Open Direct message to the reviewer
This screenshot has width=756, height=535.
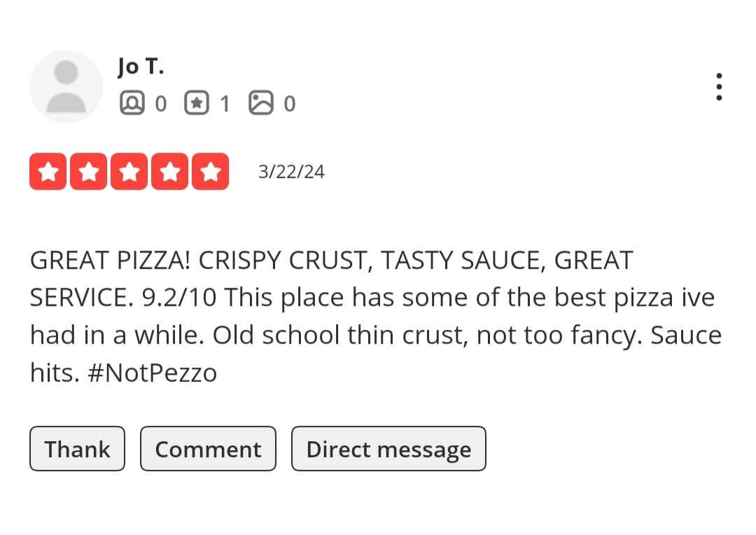388,449
